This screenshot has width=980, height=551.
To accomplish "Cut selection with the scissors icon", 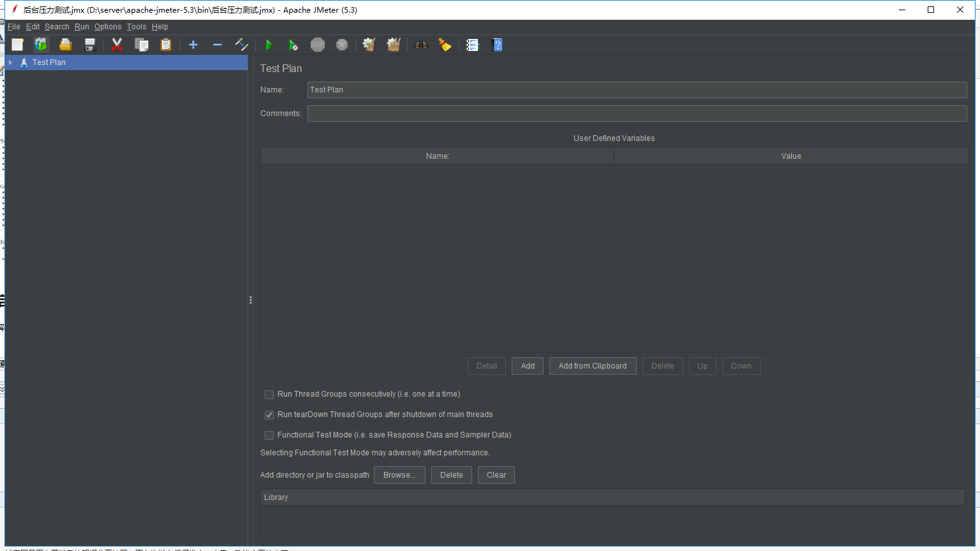I will [117, 45].
